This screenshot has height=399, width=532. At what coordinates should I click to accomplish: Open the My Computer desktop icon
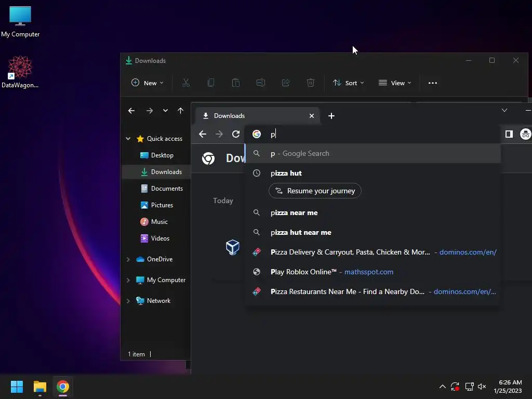[20, 22]
